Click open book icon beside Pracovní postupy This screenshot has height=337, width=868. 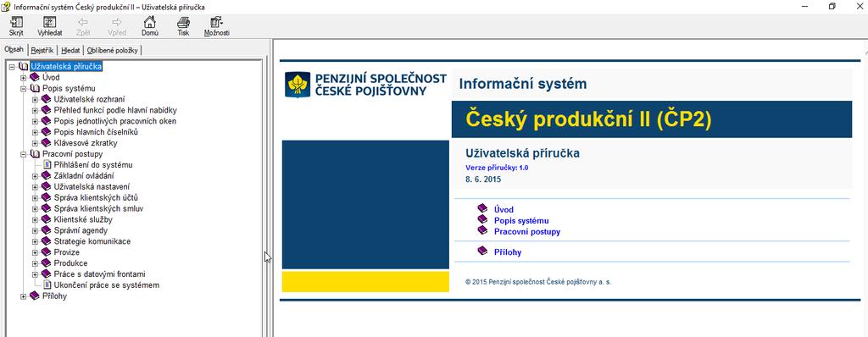(x=34, y=154)
